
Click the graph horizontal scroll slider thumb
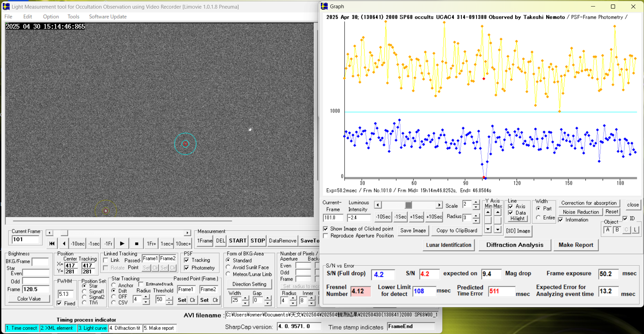409,205
